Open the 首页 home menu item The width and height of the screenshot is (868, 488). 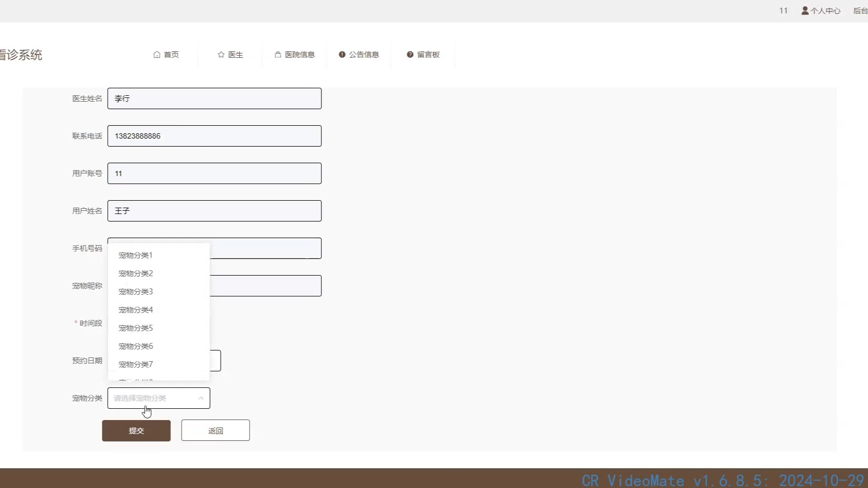click(x=166, y=55)
